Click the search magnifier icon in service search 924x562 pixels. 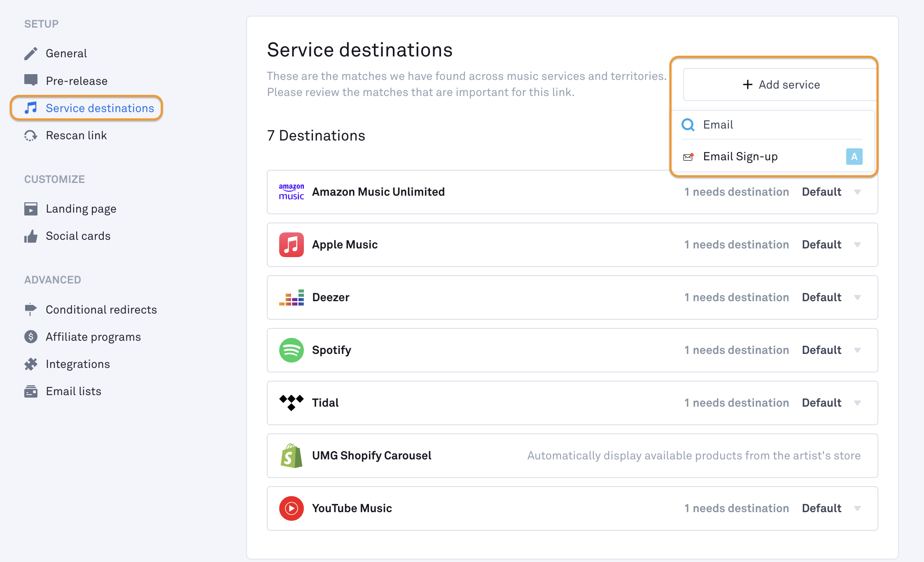pyautogui.click(x=688, y=124)
